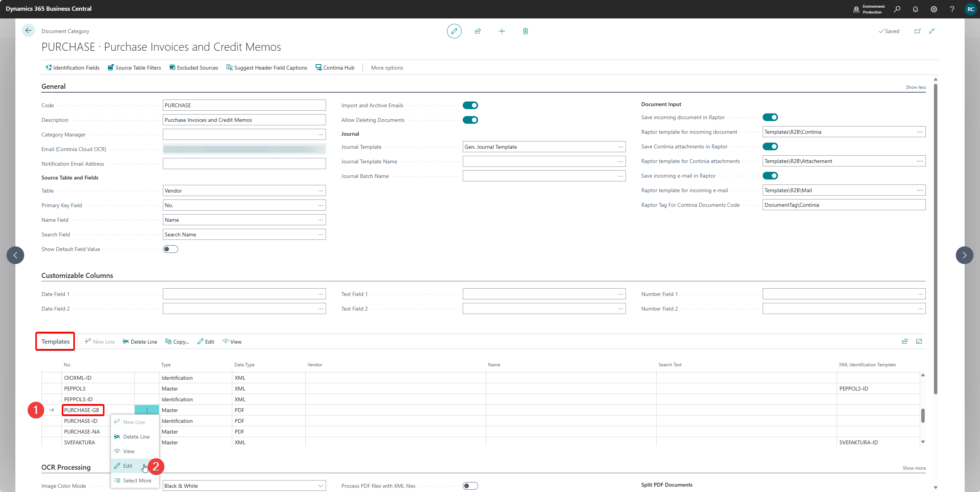Open lookup for Journal Template field
This screenshot has width=980, height=492.
coord(620,147)
